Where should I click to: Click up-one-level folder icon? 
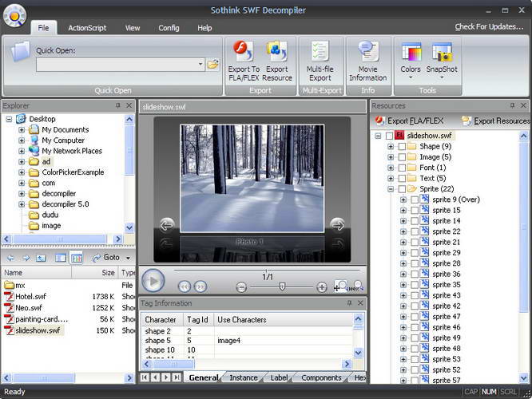pos(41,258)
